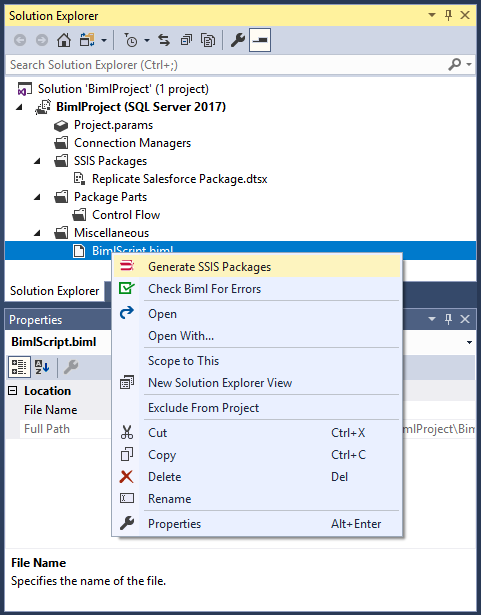This screenshot has height=615, width=481.
Task: Toggle Alphabetical sort in Properties panel
Action: click(x=42, y=367)
